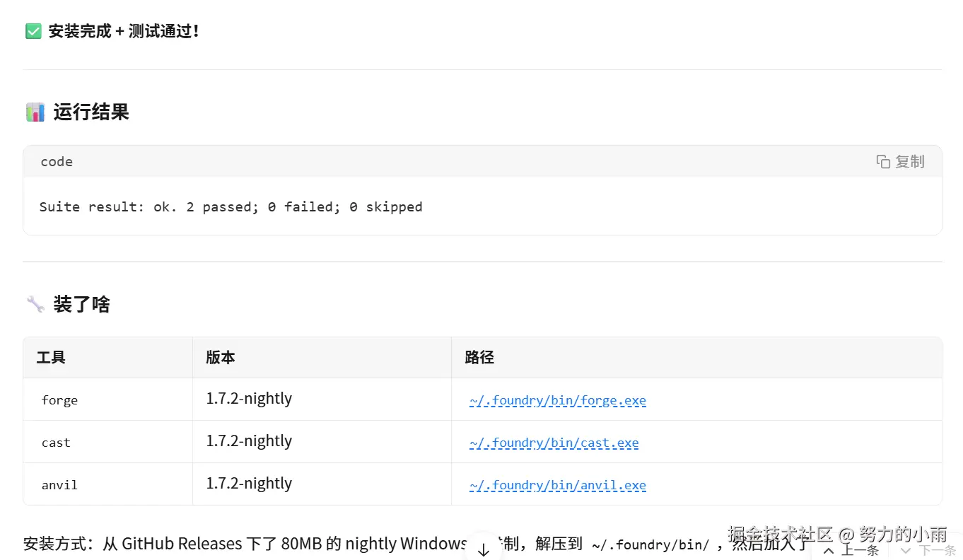Open the ~/.foundry/bin/cast.exe path link

click(554, 443)
